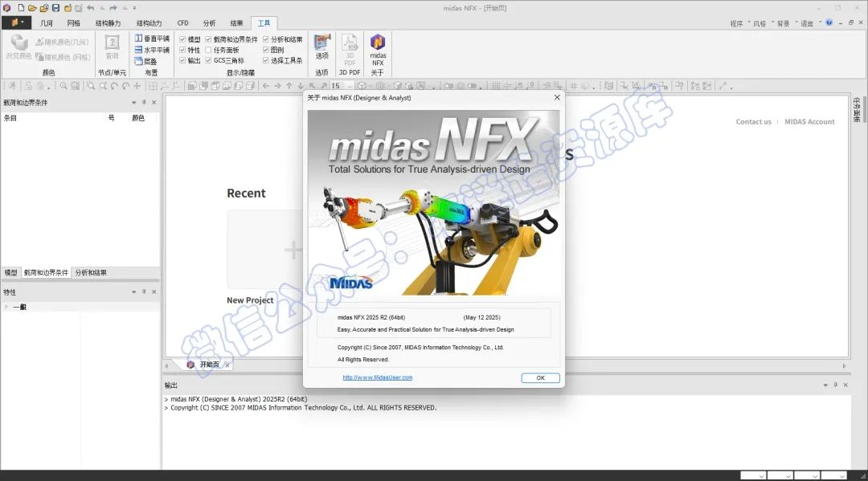Open the http://www.MidasUser.com link
Viewport: 868px width, 481px height.
[378, 377]
